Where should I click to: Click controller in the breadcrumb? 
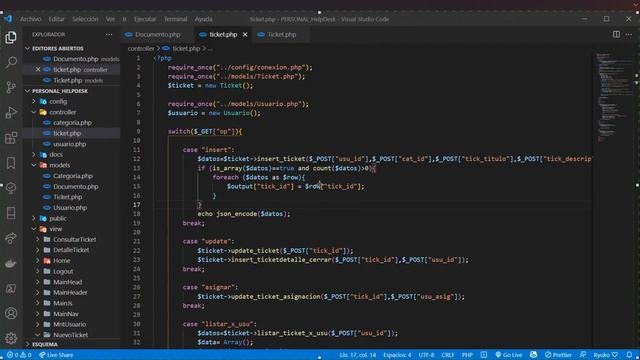tap(141, 49)
